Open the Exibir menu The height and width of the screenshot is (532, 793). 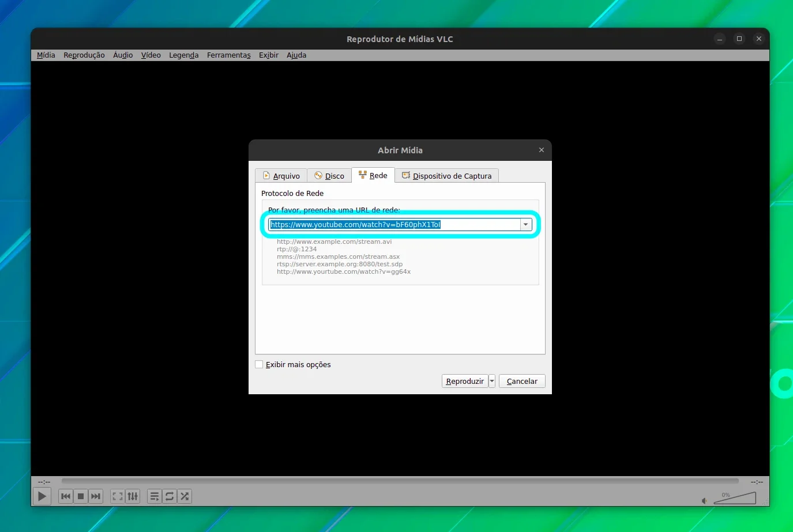pyautogui.click(x=269, y=55)
